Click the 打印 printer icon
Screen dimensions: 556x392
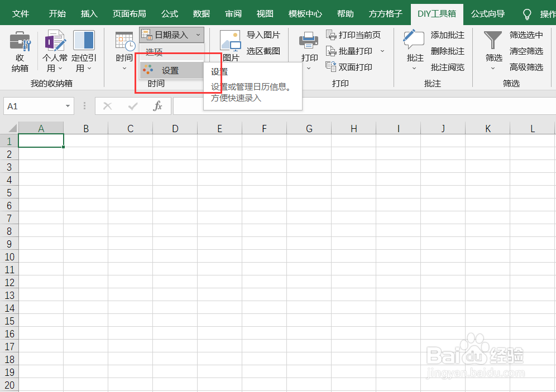point(309,40)
